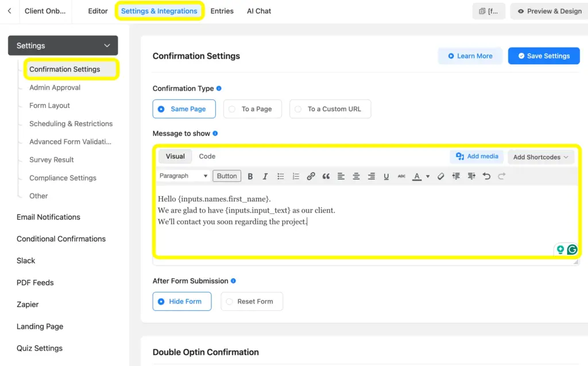588x366 pixels.
Task: Decrease indent in editor toolbar
Action: (456, 176)
